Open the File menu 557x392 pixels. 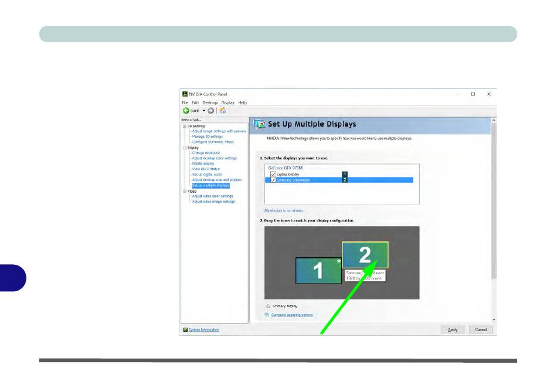click(x=185, y=103)
